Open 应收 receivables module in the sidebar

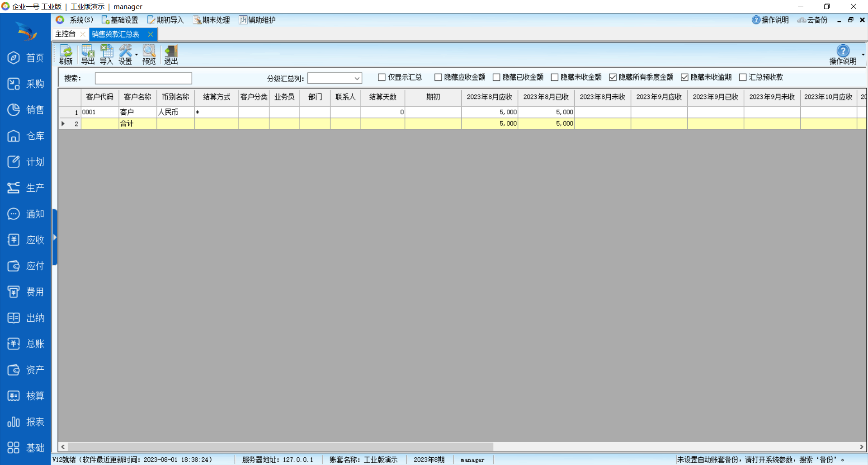tap(26, 240)
